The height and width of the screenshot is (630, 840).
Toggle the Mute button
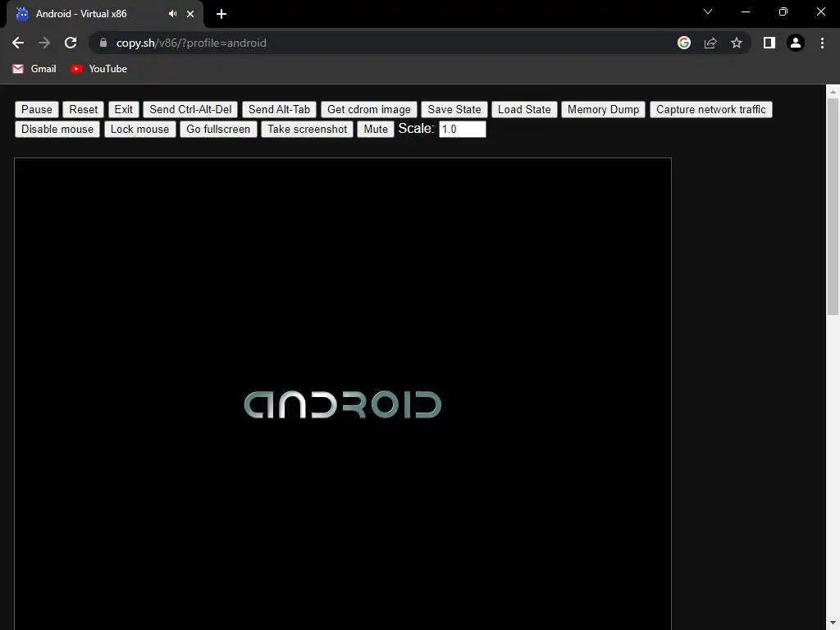click(376, 129)
